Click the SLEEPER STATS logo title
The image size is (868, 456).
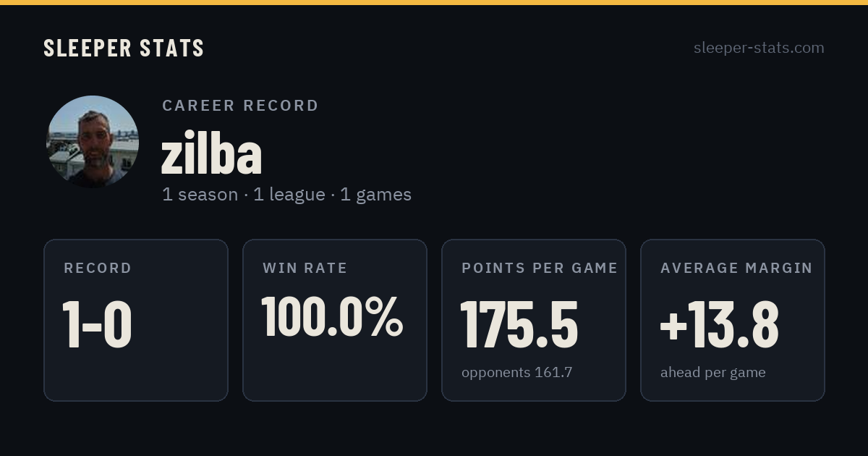click(124, 48)
